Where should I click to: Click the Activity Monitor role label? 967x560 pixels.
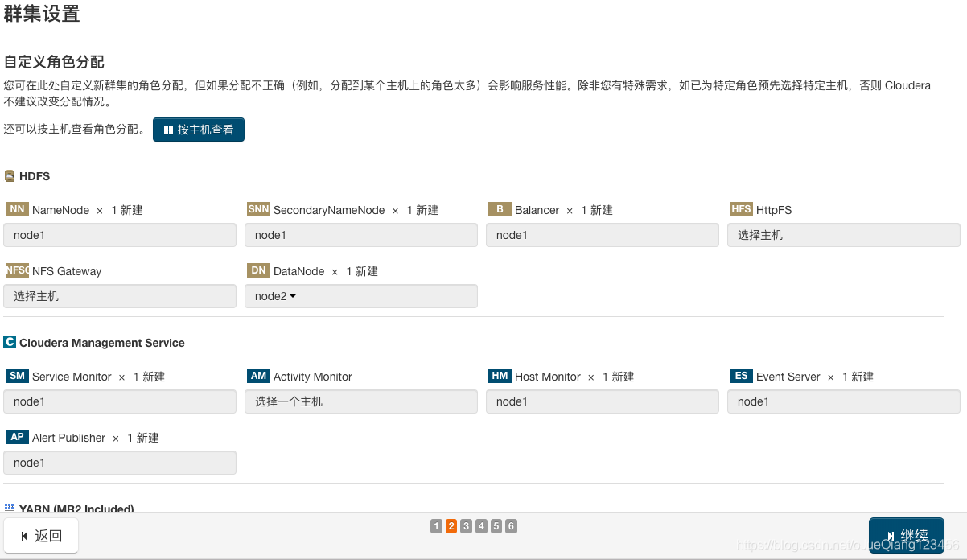click(x=313, y=377)
